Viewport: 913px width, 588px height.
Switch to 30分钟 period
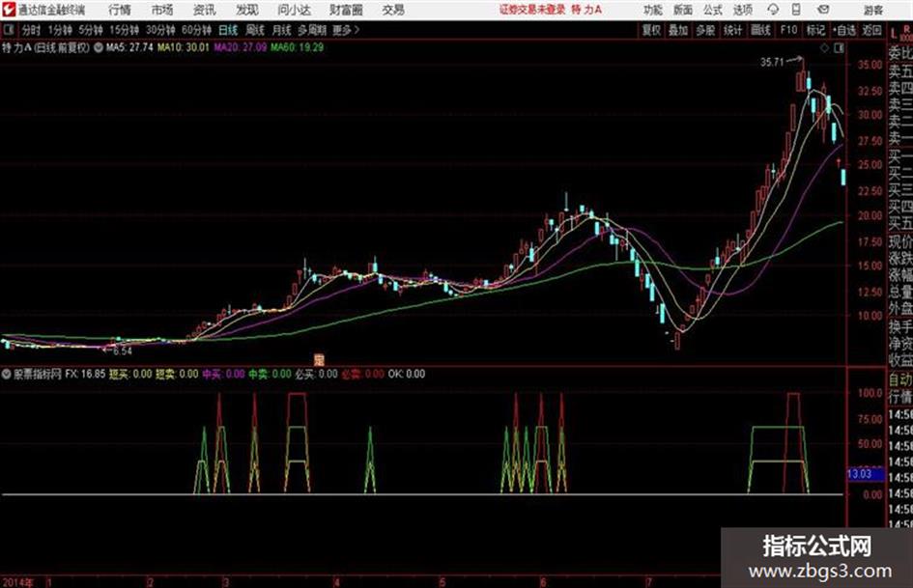click(x=160, y=30)
